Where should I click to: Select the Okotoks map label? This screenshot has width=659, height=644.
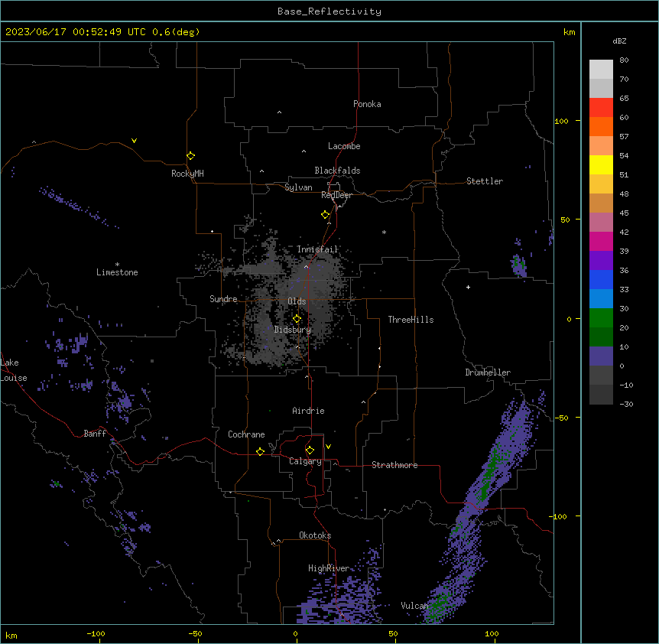click(315, 535)
